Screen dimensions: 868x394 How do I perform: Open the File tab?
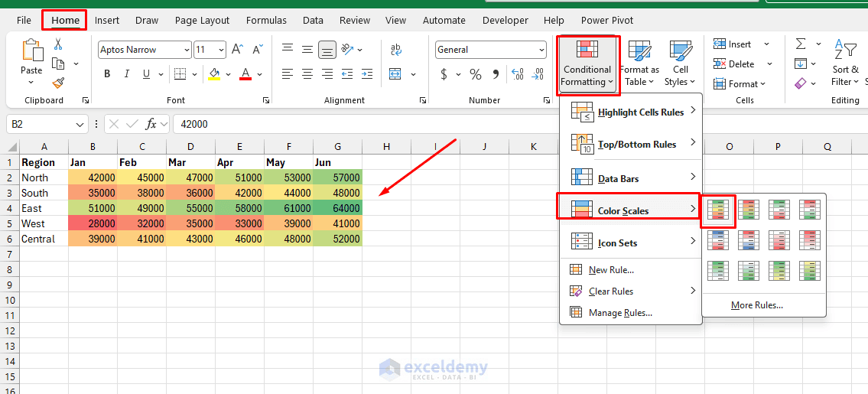click(x=24, y=21)
